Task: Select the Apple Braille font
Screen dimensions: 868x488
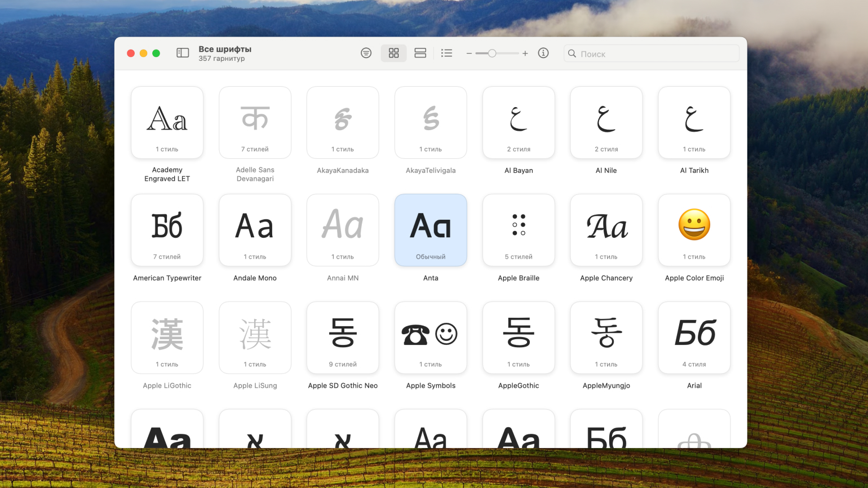Action: pos(519,230)
